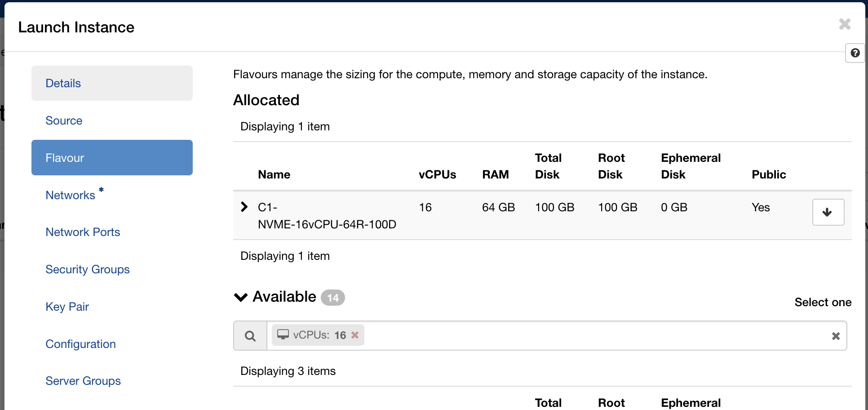Open the Server Groups step
The width and height of the screenshot is (868, 410).
click(112, 381)
